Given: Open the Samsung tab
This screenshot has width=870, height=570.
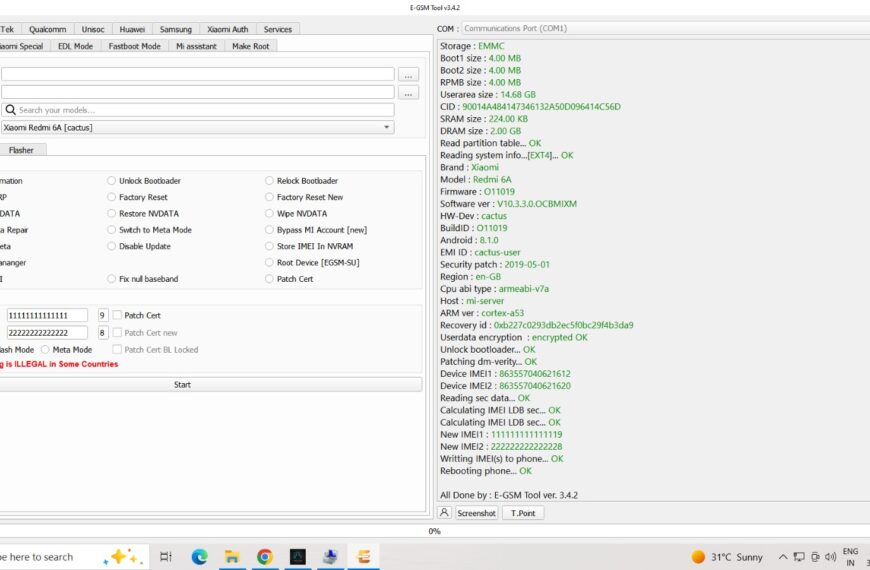Looking at the screenshot, I should point(176,29).
